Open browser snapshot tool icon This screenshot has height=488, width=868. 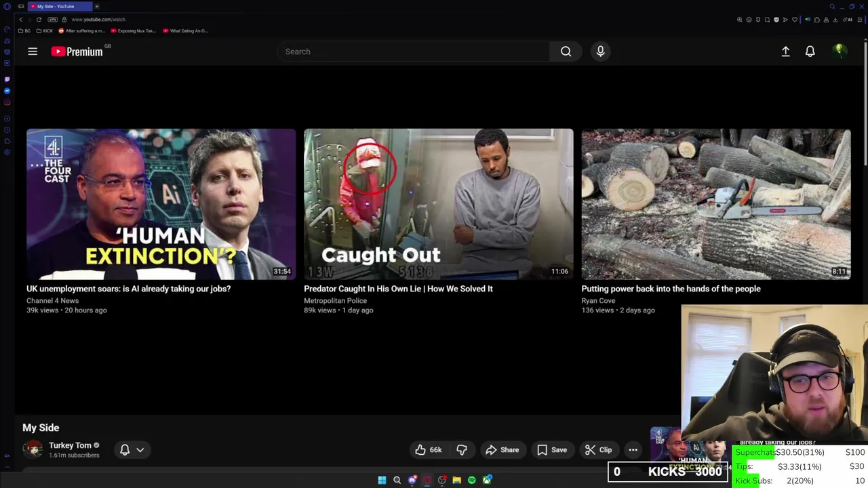click(767, 20)
